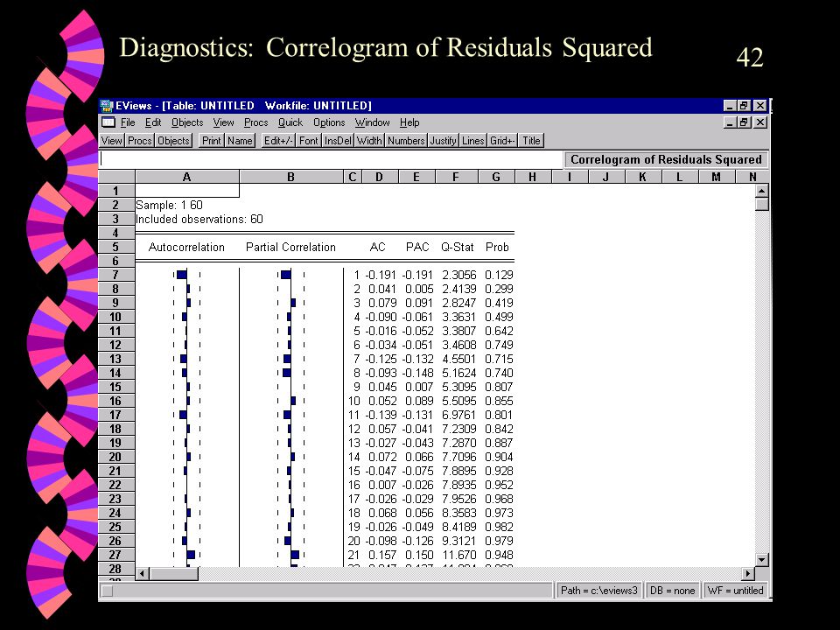Click the vertical scrollbar thumb
840x630 pixels.
[762, 204]
